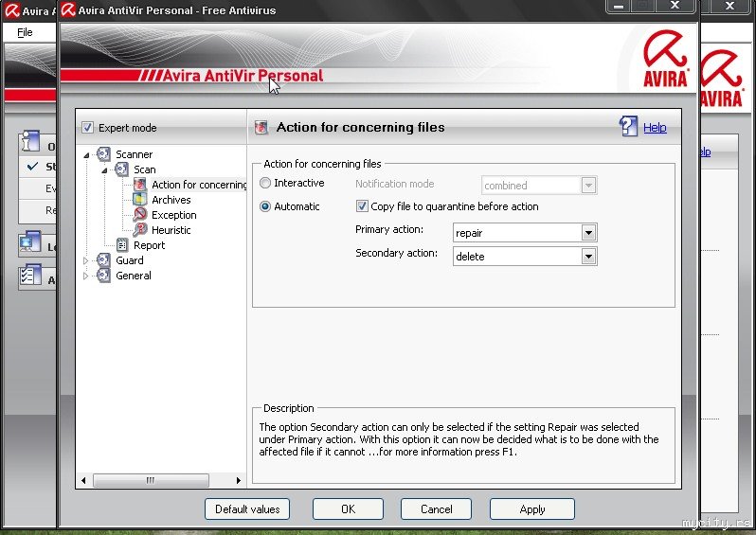Select Action for concerning files tree item

pyautogui.click(x=199, y=185)
